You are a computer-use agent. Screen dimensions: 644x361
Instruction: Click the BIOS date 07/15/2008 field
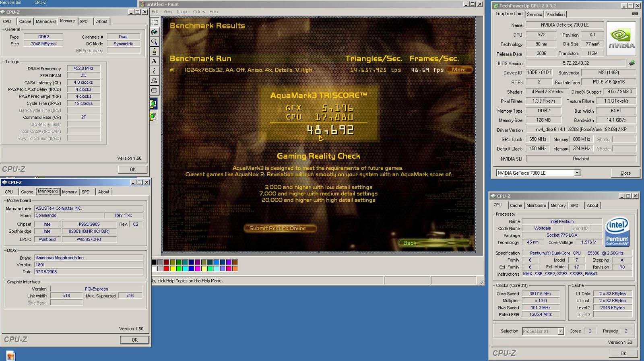[x=89, y=272]
